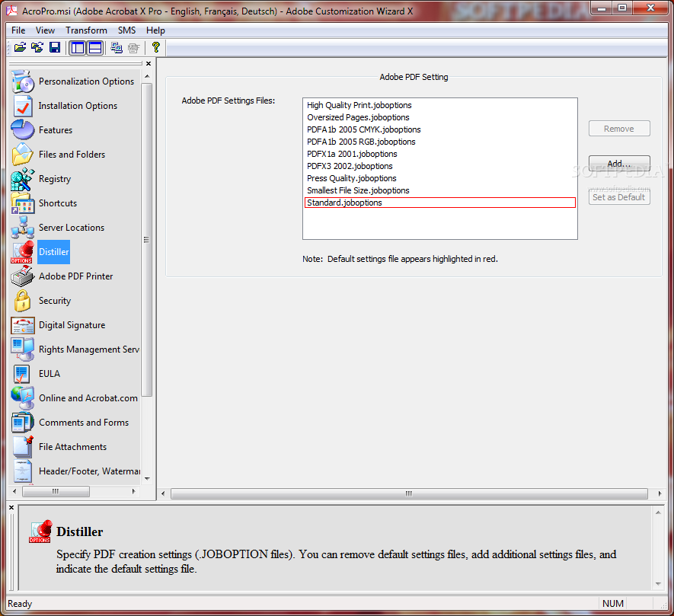Screen dimensions: 674x616
Task: Select the Features label in sidebar
Action: point(56,129)
